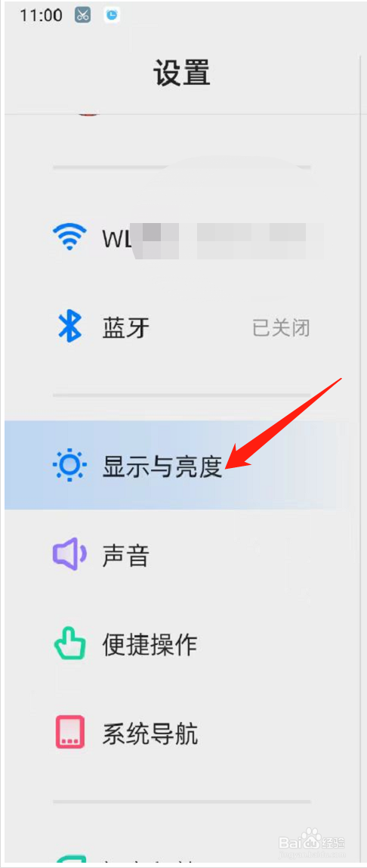This screenshot has width=367, height=868.
Task: Tap the partially visible green icon at bottom
Action: [69, 861]
